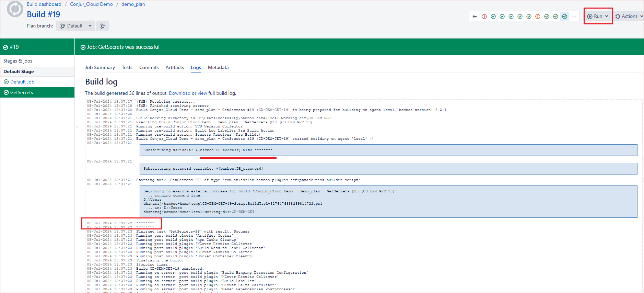Click the 'Stopping timer.' log line
The height and width of the screenshot is (293, 644).
pyautogui.click(x=153, y=264)
